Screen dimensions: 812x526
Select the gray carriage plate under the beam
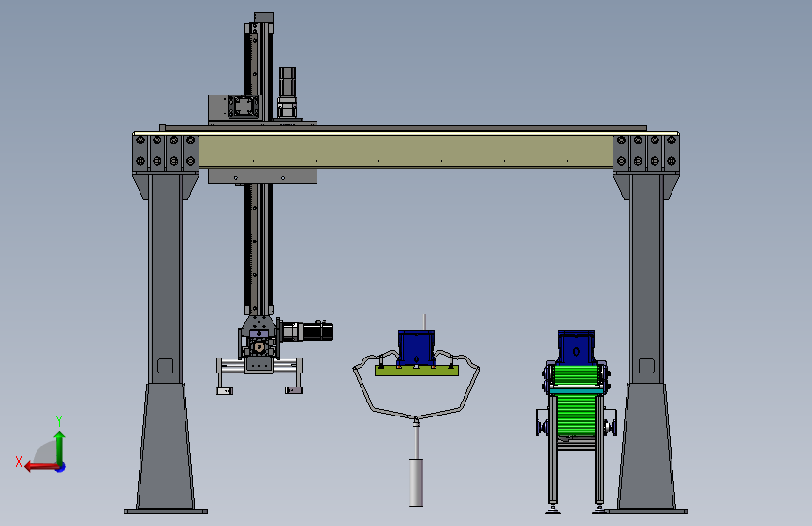tap(262, 176)
